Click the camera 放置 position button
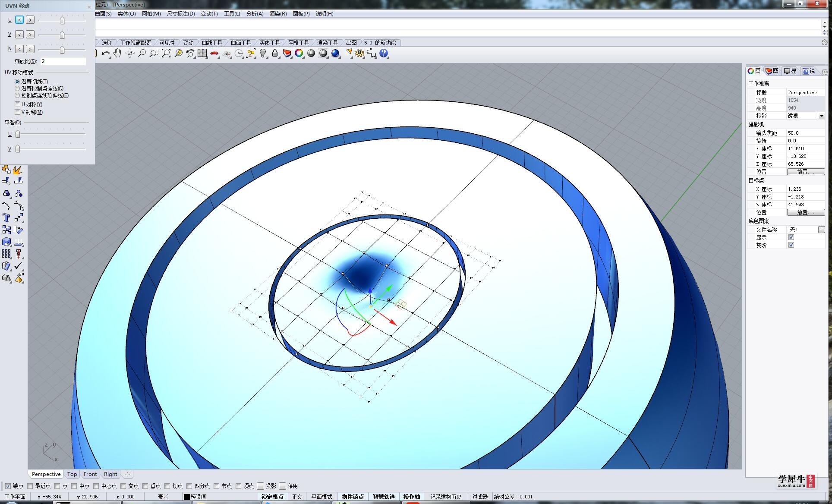The height and width of the screenshot is (504, 832). click(x=806, y=172)
